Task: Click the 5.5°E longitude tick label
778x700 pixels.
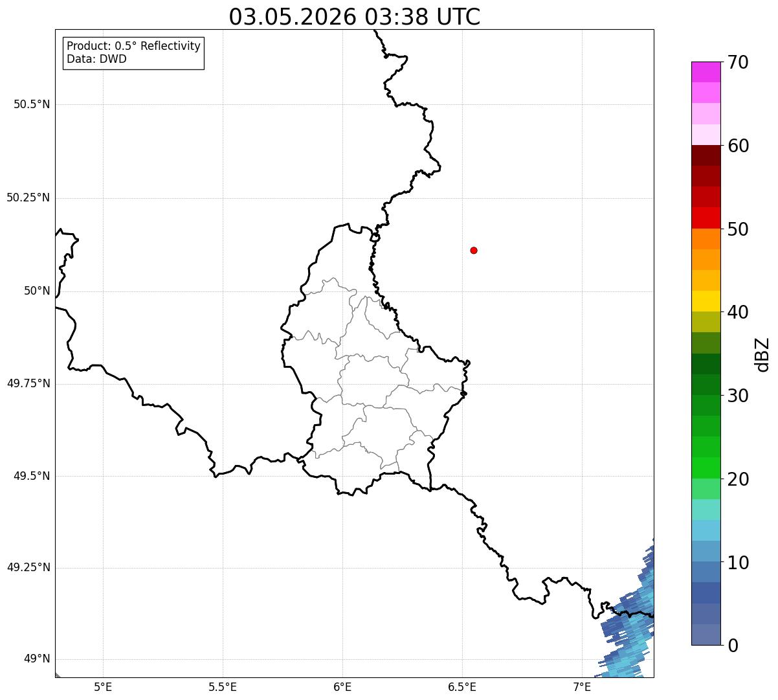Action: tap(223, 687)
